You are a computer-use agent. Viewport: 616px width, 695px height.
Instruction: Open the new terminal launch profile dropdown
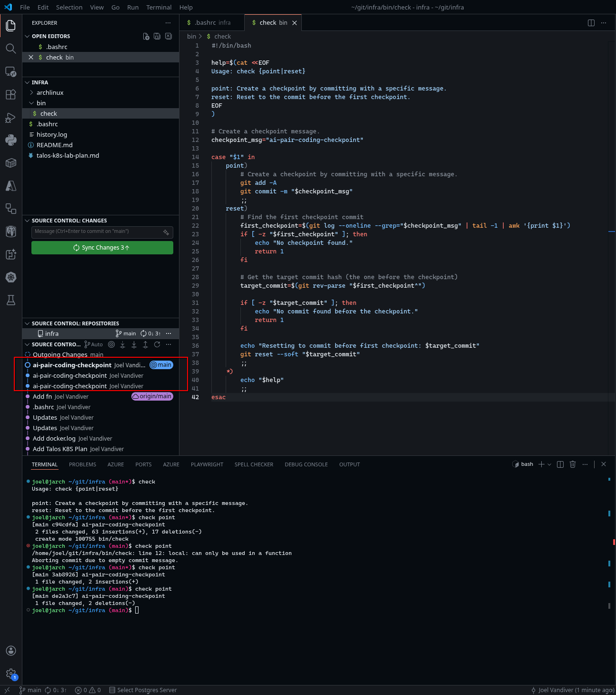pos(549,464)
